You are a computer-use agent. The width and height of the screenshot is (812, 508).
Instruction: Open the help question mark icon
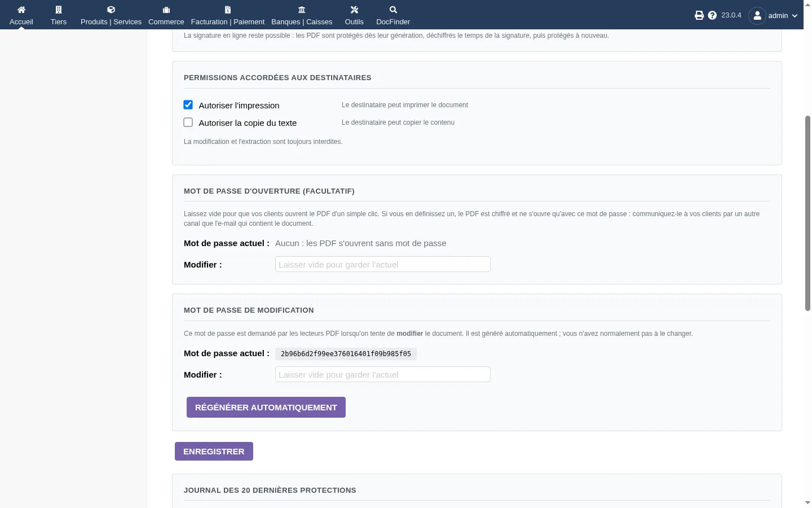click(713, 15)
